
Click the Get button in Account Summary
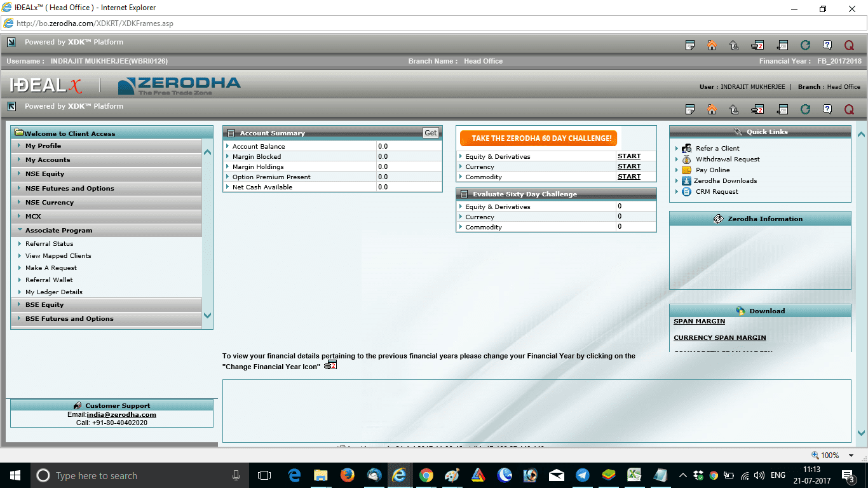tap(431, 133)
